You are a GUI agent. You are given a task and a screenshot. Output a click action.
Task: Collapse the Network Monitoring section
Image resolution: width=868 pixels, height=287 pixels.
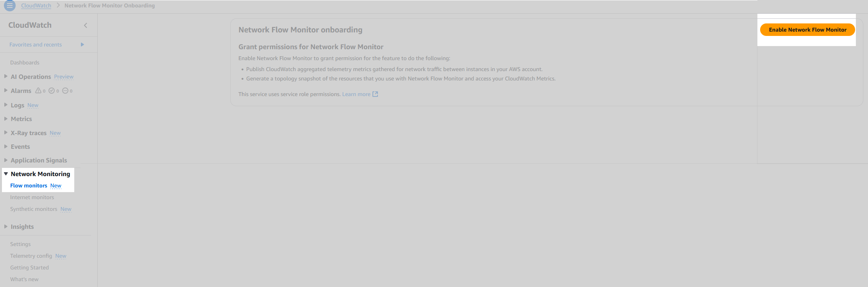coord(6,174)
